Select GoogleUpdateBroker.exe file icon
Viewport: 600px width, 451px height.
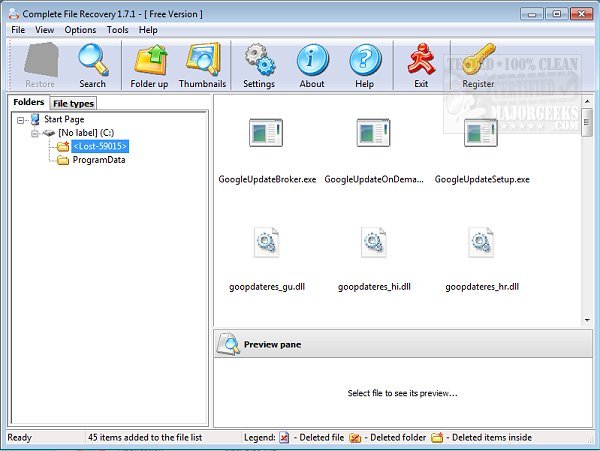point(266,133)
